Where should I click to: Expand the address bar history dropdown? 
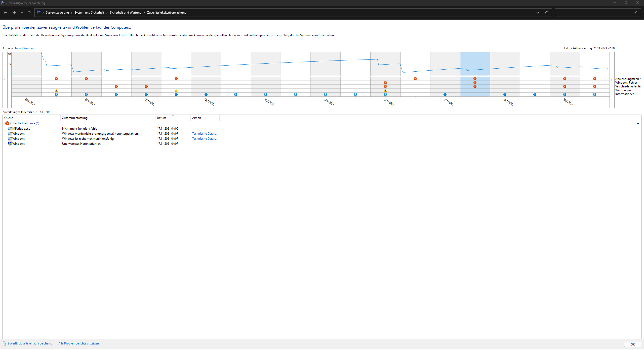(x=538, y=13)
